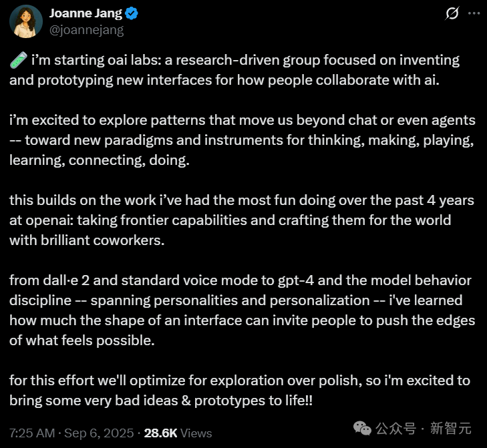Click the Grok slashed-circle icon
The width and height of the screenshot is (487, 448).
452,13
